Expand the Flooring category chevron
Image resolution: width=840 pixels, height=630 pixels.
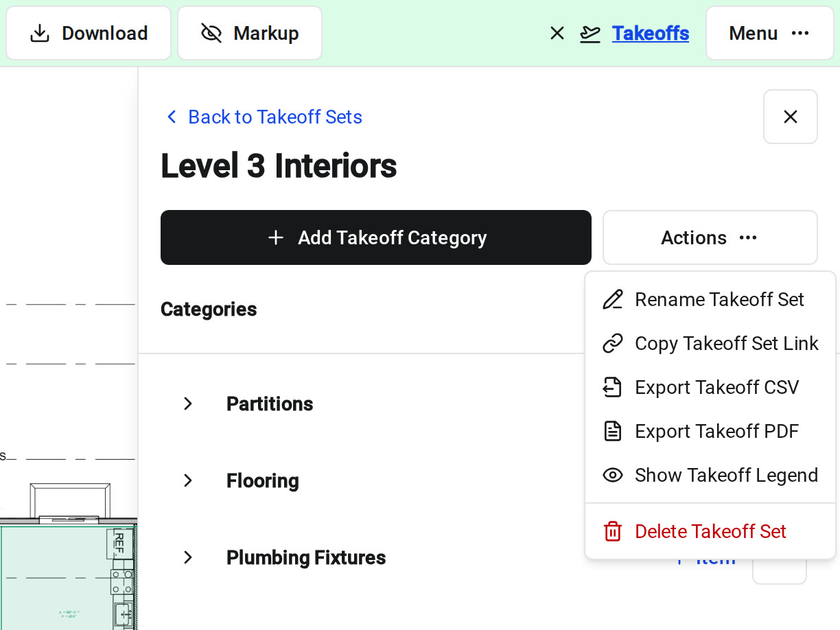[x=188, y=480]
